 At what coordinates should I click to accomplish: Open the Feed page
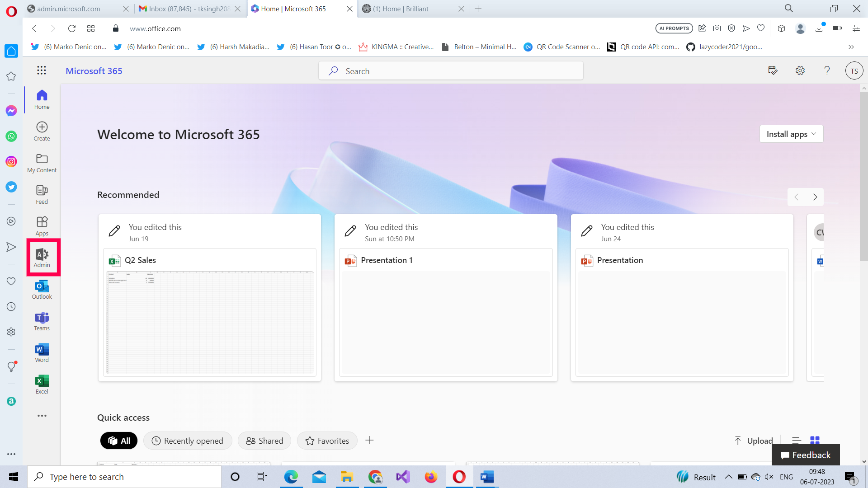pyautogui.click(x=42, y=194)
